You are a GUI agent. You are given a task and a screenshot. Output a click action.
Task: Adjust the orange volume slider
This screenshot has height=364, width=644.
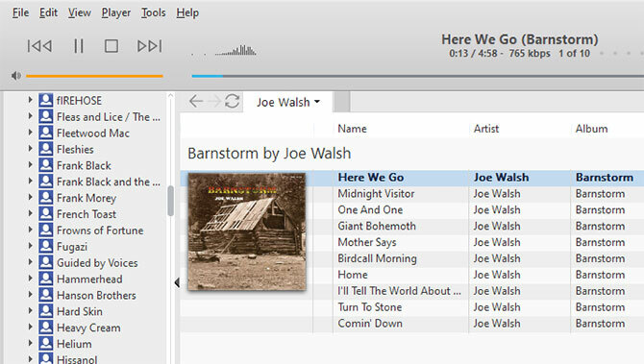coord(94,76)
